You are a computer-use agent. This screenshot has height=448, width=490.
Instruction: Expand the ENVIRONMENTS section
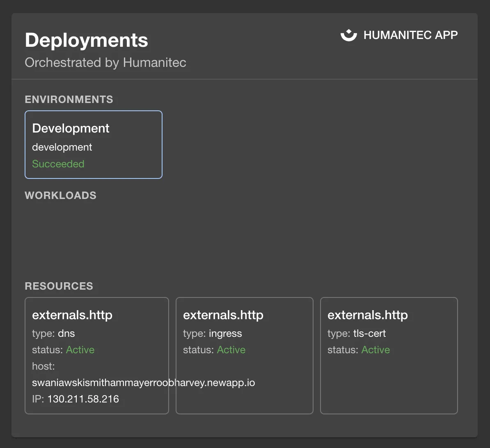coord(69,99)
